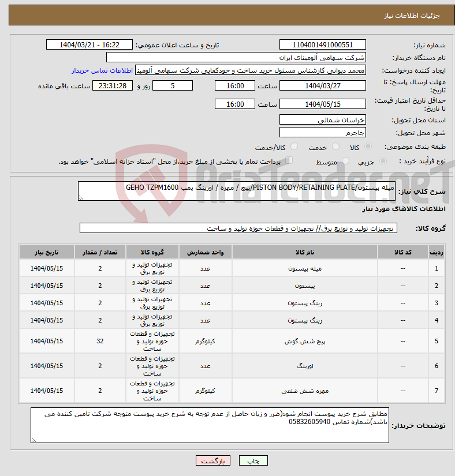Screen dimensions: 455x476
Task: Click the گروه کالا column header
Action: click(x=152, y=252)
